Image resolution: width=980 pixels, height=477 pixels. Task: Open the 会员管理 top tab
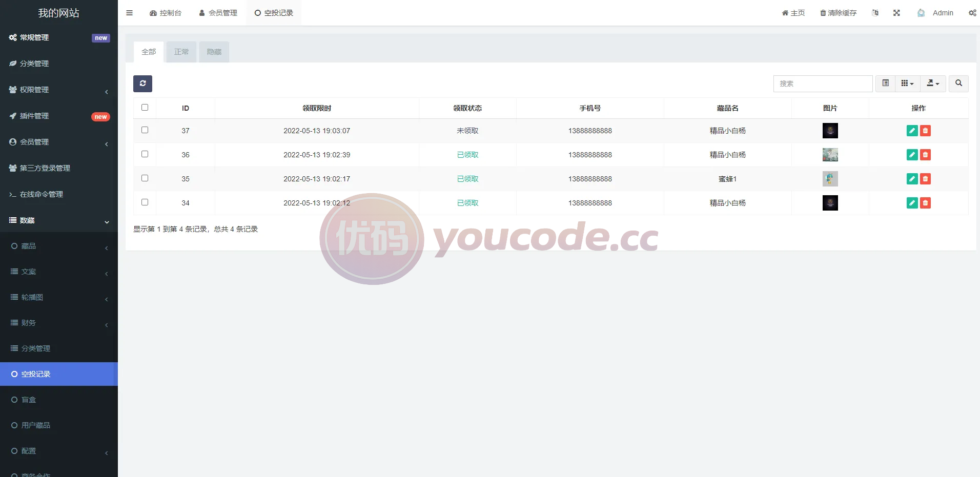(218, 13)
